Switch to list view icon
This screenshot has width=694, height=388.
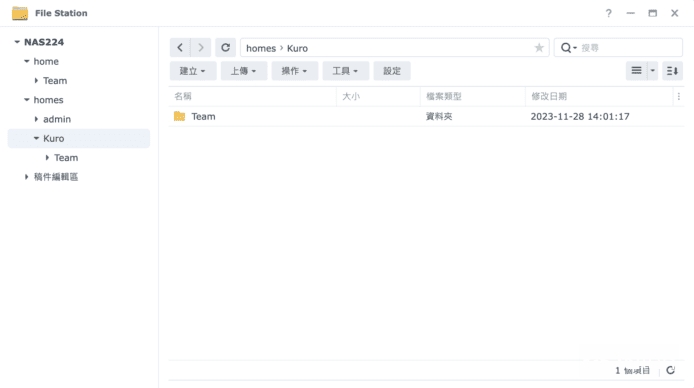click(636, 71)
